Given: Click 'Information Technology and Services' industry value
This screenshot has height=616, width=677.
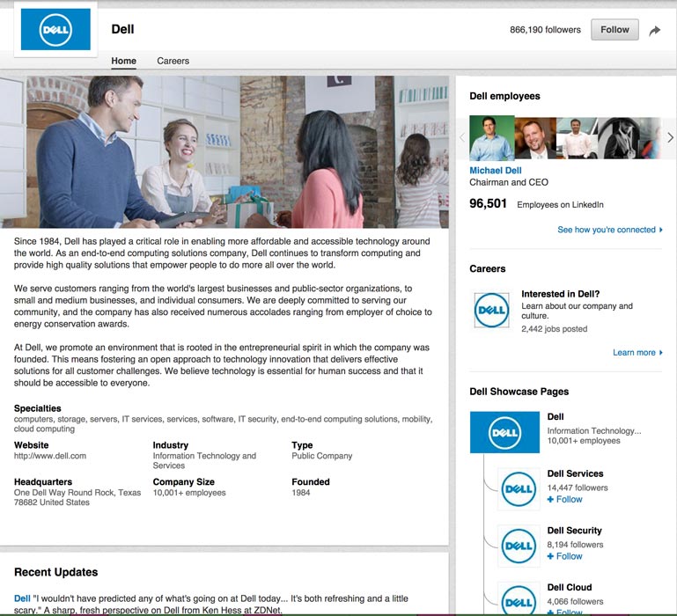Looking at the screenshot, I should click(x=204, y=460).
